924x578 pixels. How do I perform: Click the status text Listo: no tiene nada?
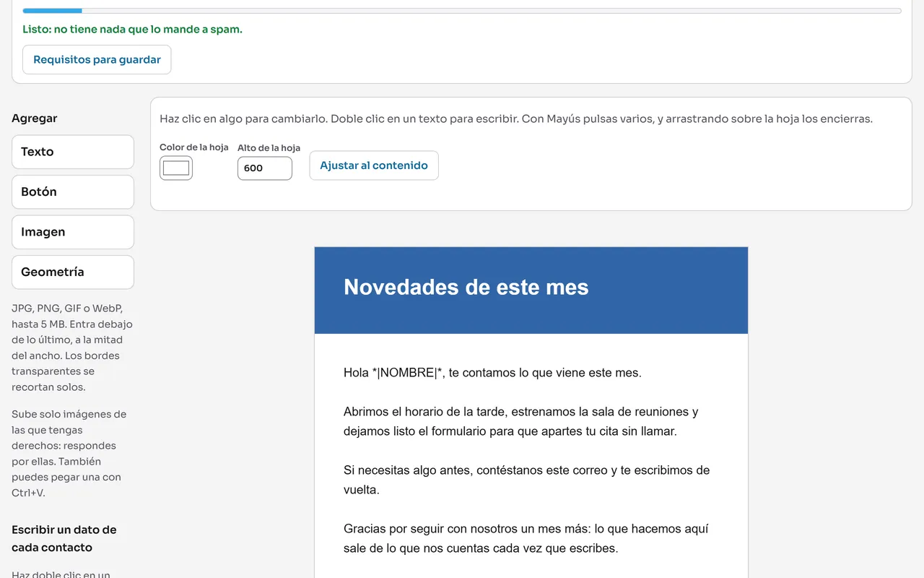[132, 30]
